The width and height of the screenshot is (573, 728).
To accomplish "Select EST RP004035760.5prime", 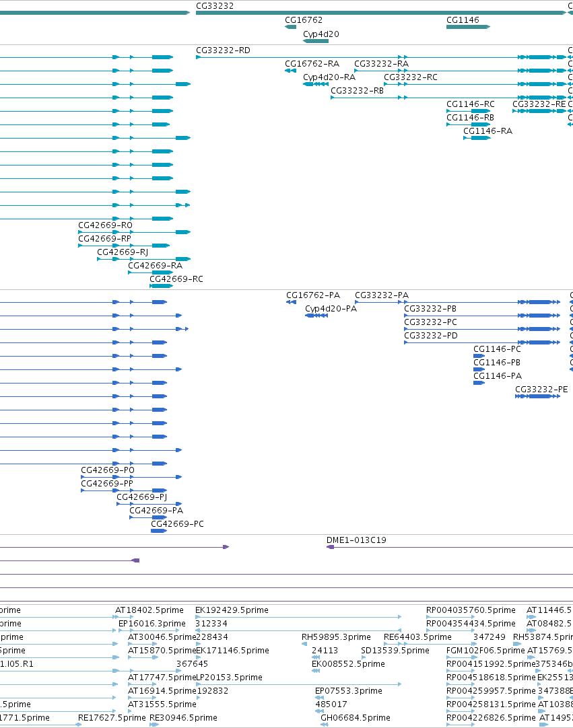I will coord(471,610).
